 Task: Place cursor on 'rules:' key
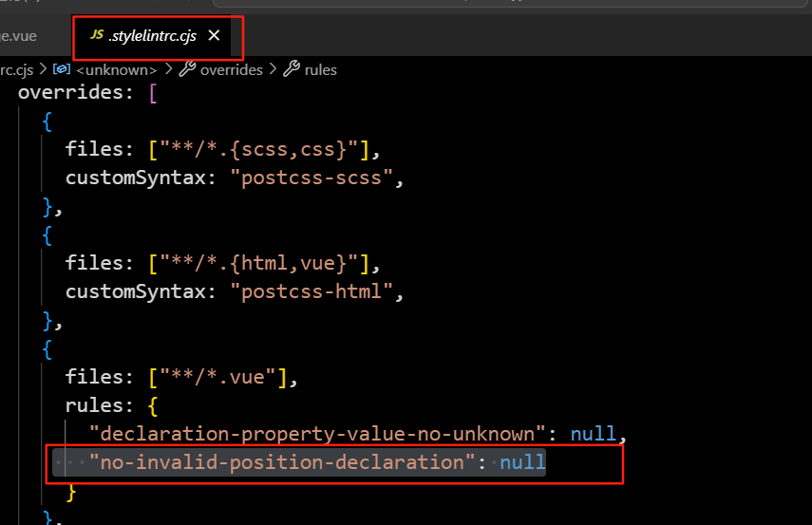100,405
